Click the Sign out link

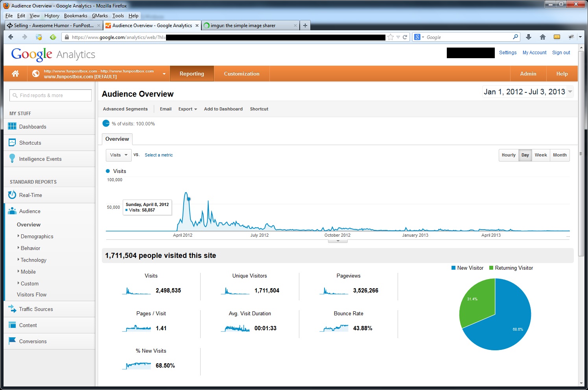561,53
